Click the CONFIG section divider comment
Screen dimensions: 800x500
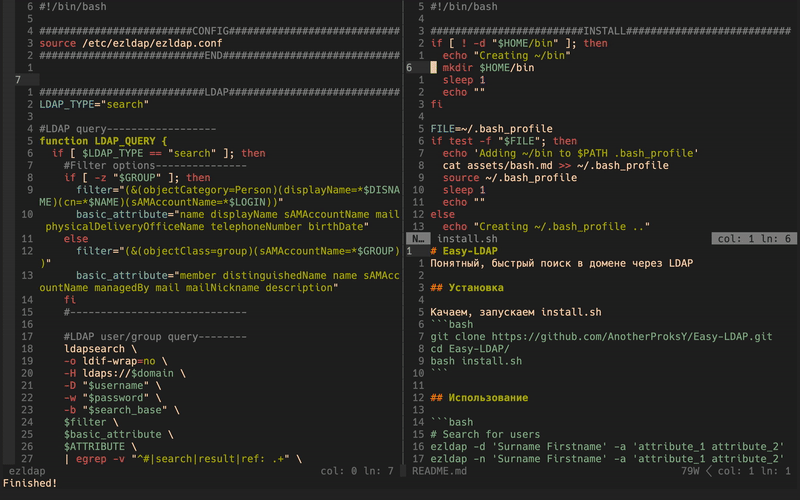(219, 31)
